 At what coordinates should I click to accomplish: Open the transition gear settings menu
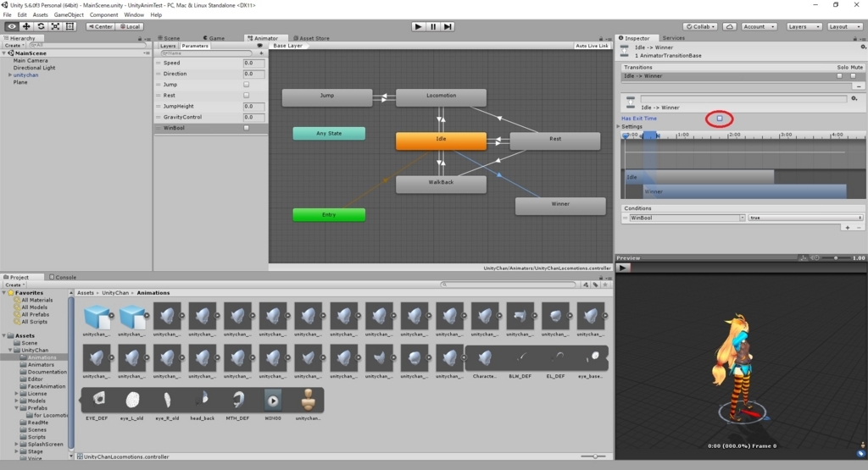pos(854,98)
